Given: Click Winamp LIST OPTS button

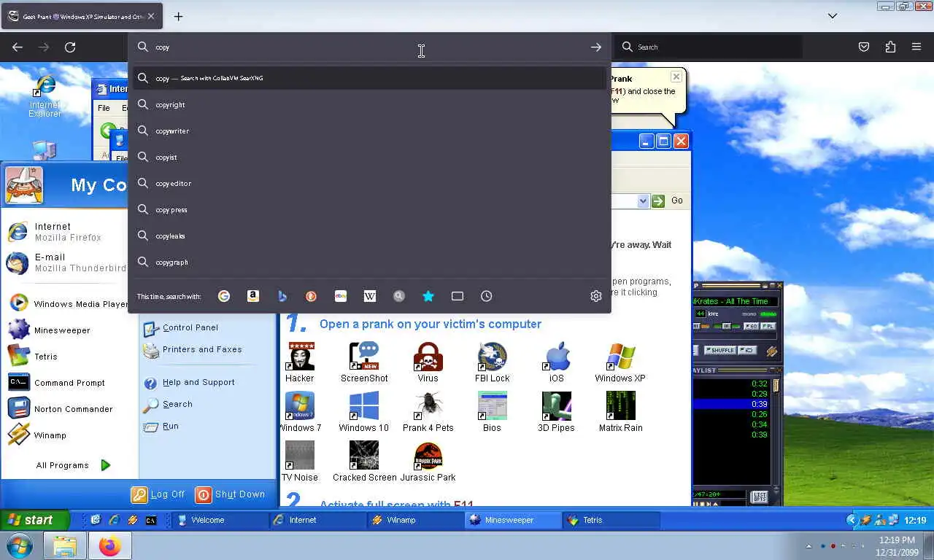Looking at the screenshot, I should pyautogui.click(x=760, y=497).
